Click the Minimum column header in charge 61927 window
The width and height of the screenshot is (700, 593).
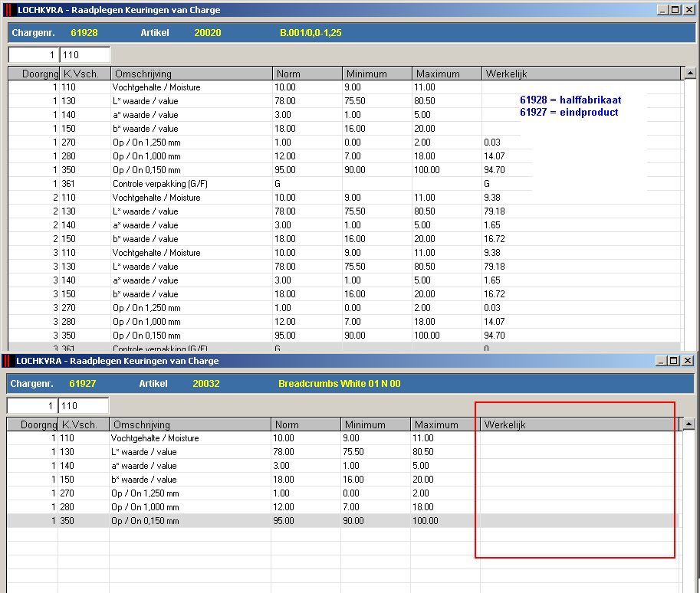click(x=376, y=424)
